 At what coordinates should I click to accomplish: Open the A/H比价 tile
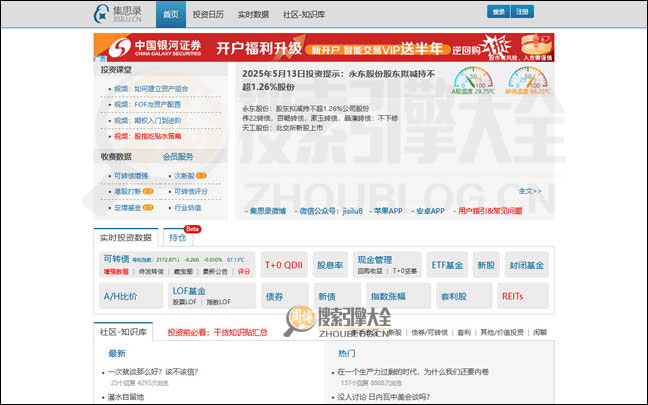131,296
